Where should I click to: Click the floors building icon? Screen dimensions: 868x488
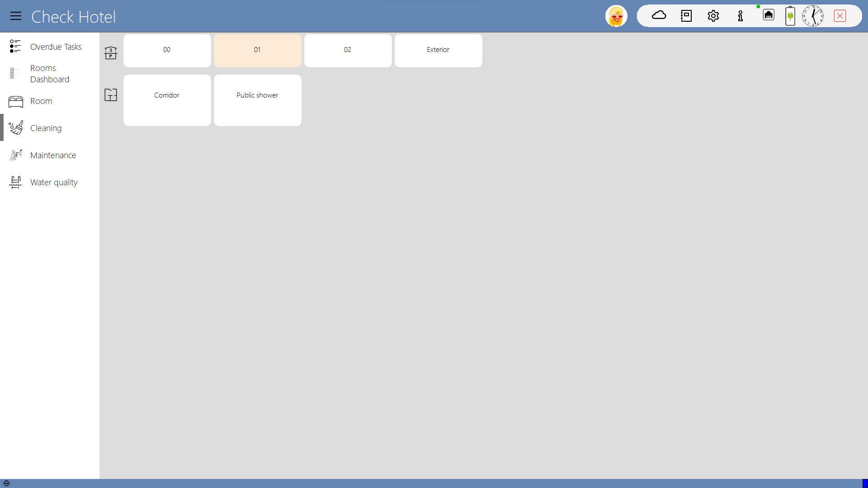click(x=111, y=53)
